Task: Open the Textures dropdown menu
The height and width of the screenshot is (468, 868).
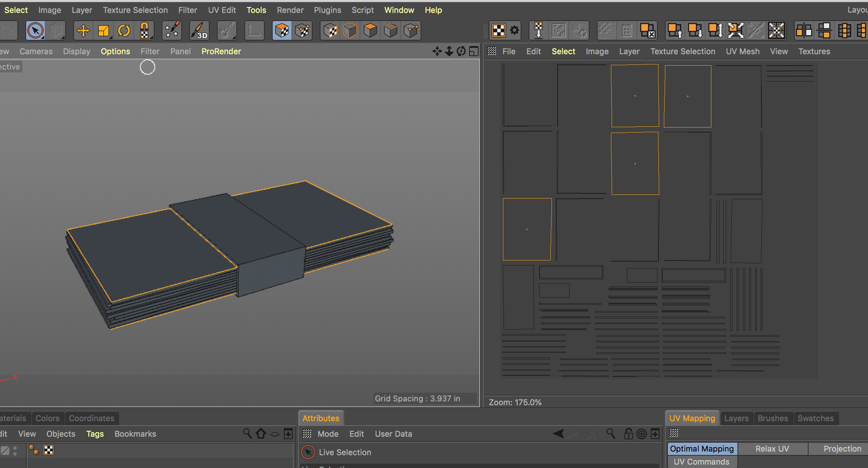Action: (x=814, y=51)
